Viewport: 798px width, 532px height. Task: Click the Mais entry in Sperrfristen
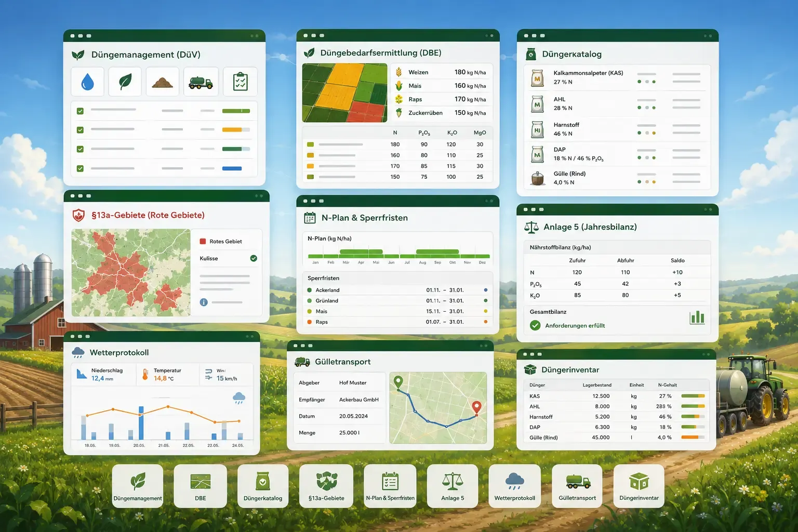[397, 312]
